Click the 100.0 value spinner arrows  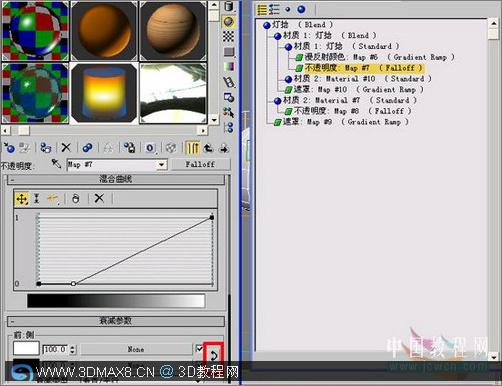pyautogui.click(x=73, y=350)
